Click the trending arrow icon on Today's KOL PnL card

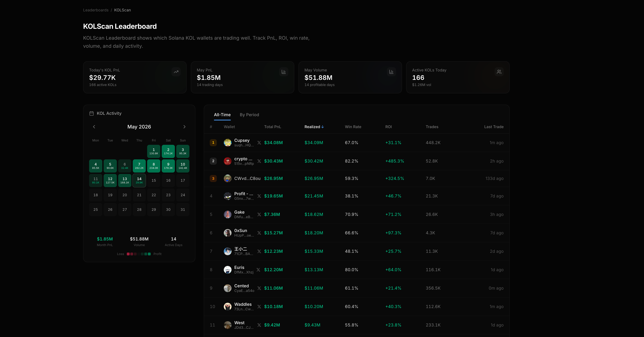[x=176, y=72]
